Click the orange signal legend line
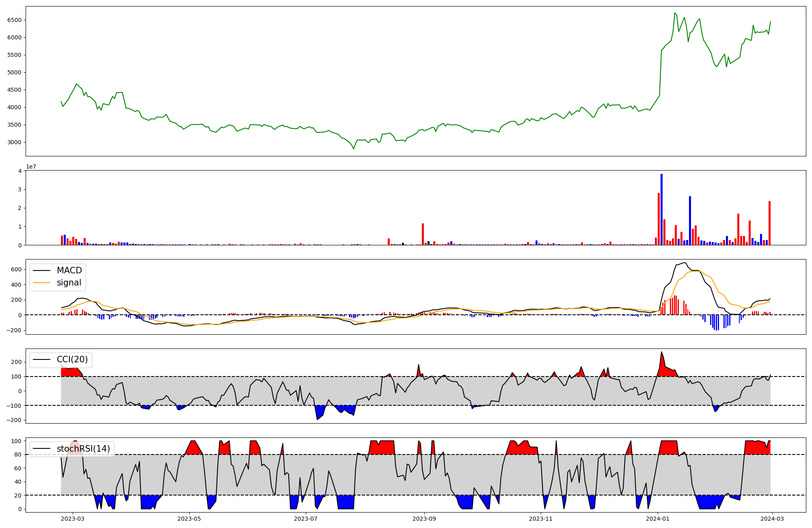812x528 pixels. (x=42, y=283)
